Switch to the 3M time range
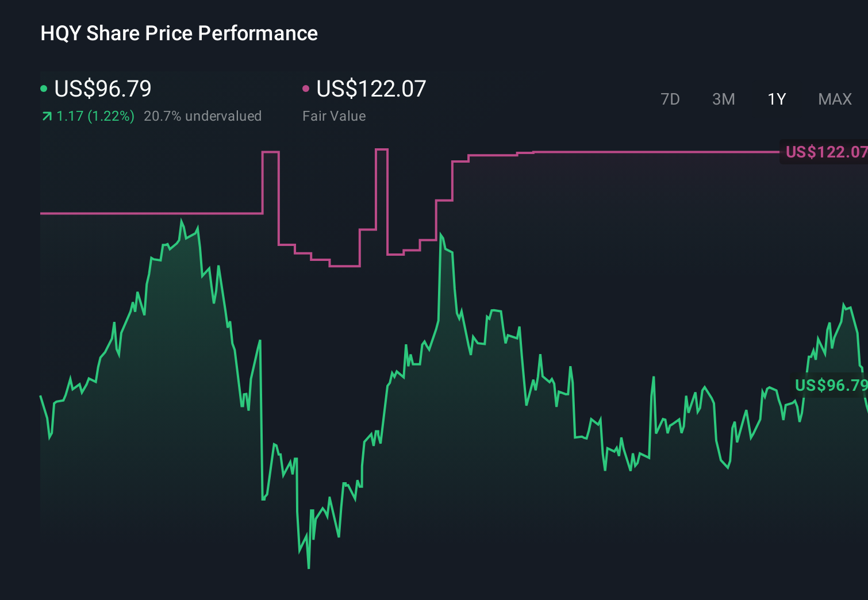868x600 pixels. (723, 99)
